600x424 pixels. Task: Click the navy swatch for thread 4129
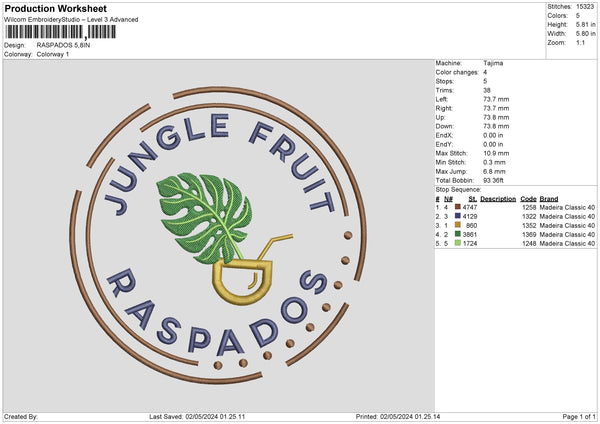click(x=458, y=216)
